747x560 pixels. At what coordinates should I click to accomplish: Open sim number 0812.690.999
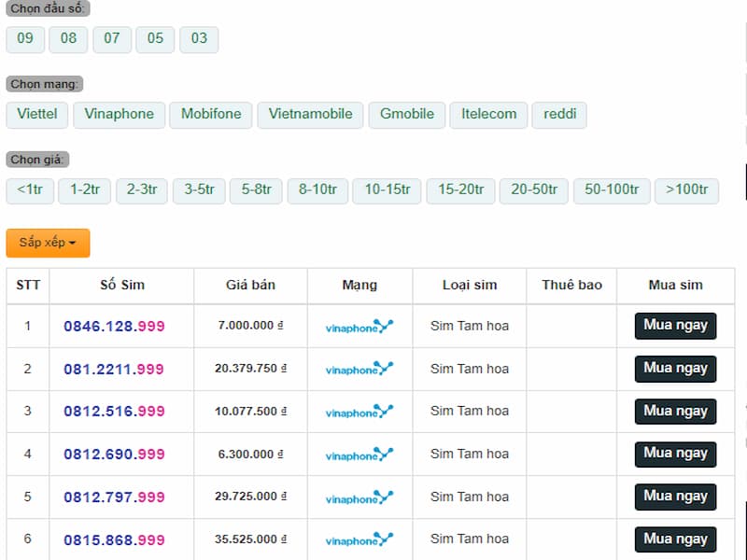(x=114, y=455)
